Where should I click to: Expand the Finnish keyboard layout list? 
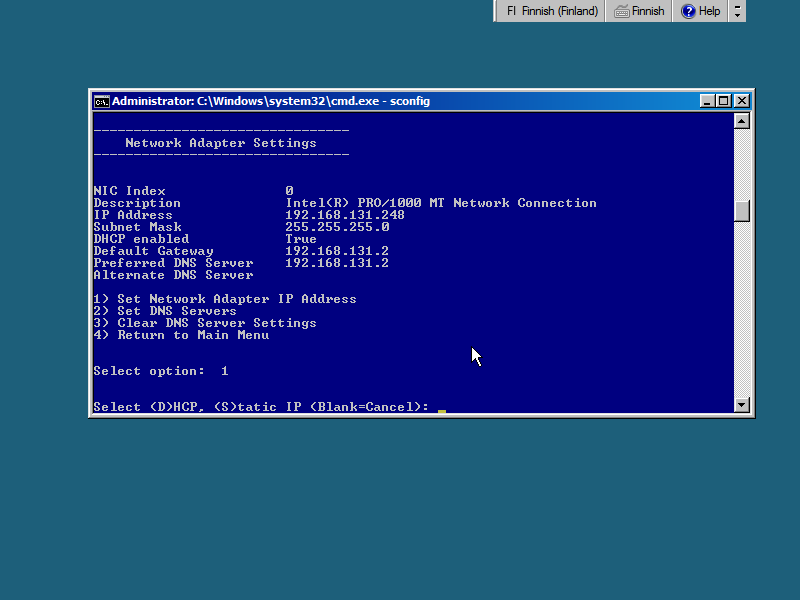coord(647,11)
